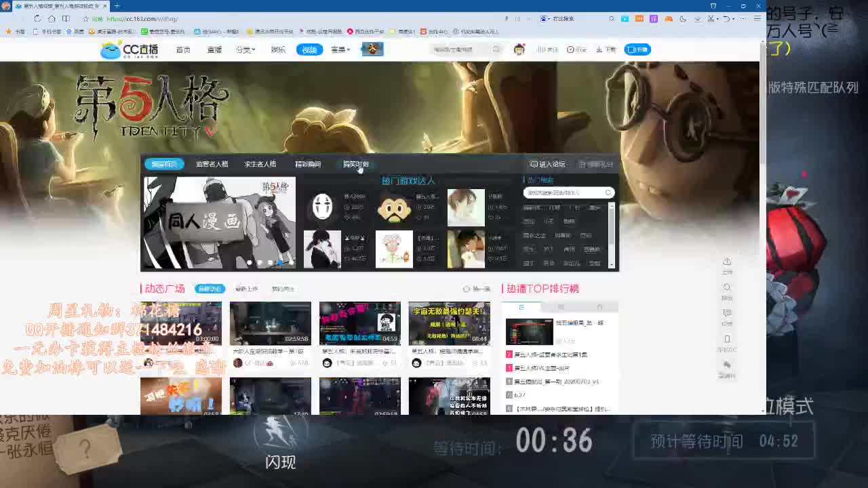Click the 下载 download link in header
The height and width of the screenshot is (488, 868).
(606, 49)
